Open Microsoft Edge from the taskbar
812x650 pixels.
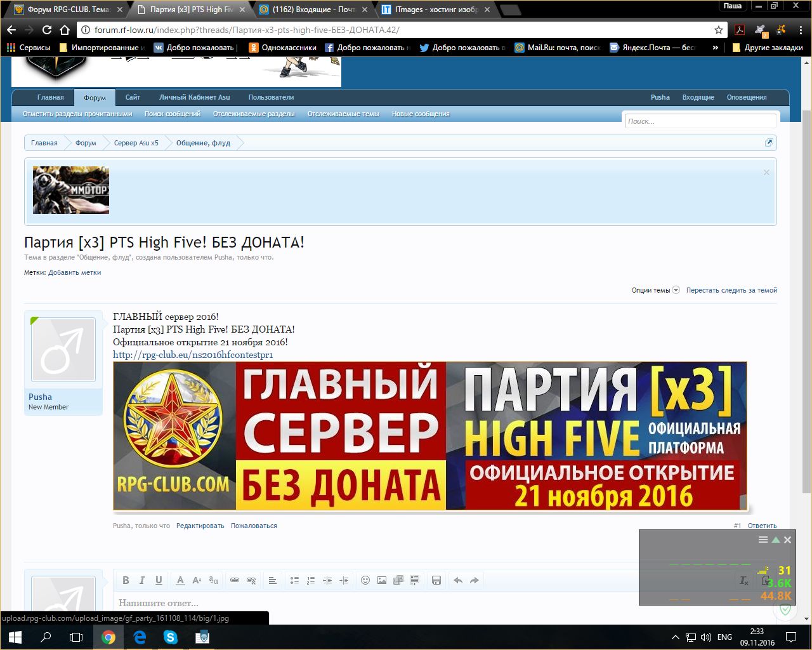140,637
